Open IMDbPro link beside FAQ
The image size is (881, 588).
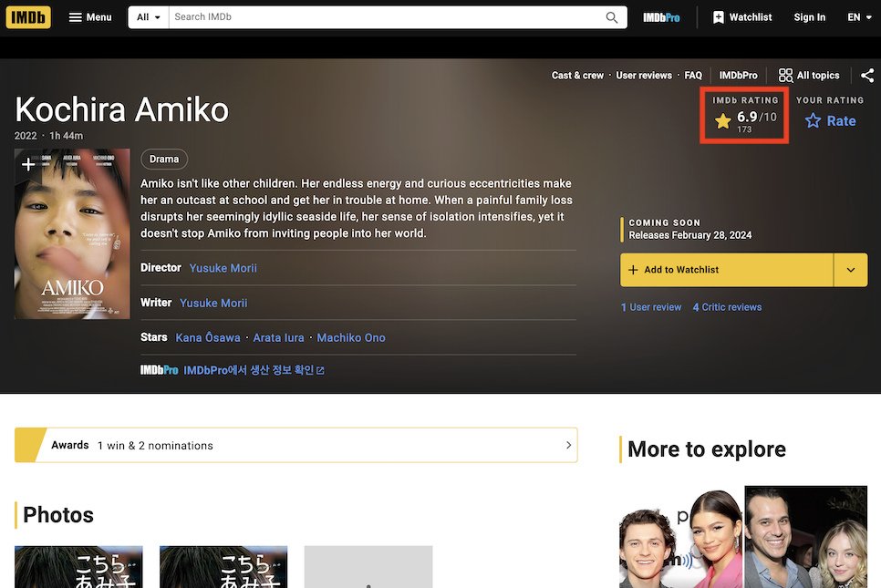(x=739, y=76)
